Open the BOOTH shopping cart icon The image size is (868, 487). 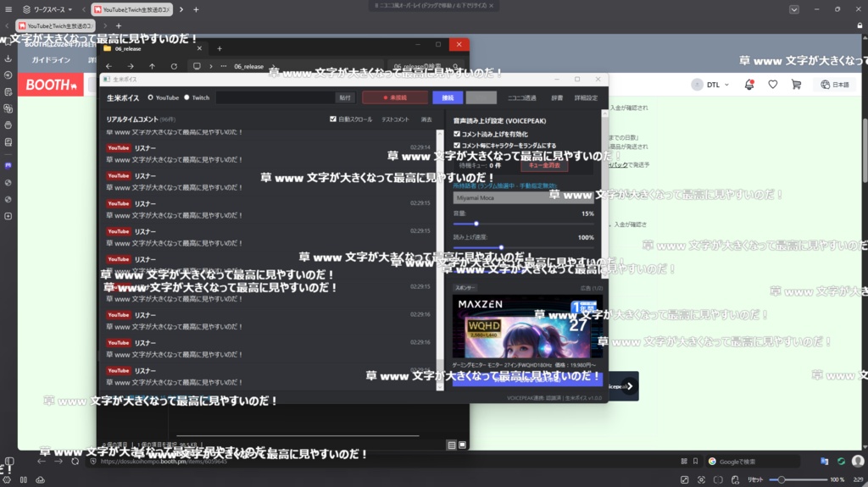click(x=796, y=85)
